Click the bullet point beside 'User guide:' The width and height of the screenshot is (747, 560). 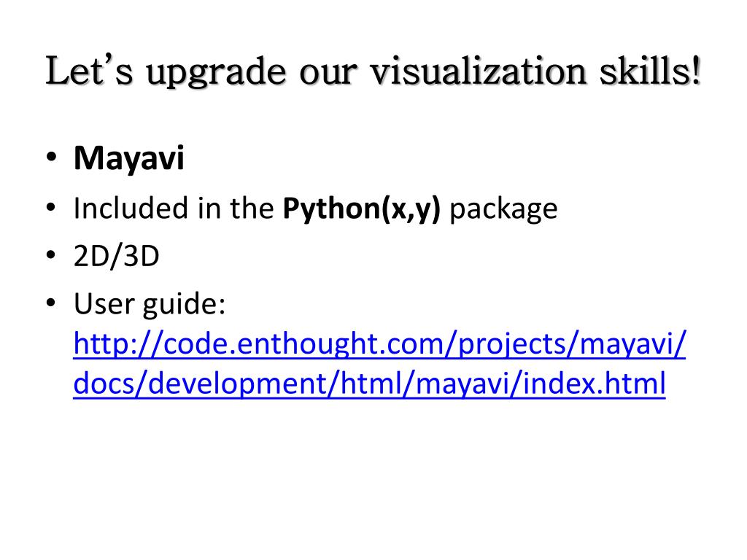[52, 303]
